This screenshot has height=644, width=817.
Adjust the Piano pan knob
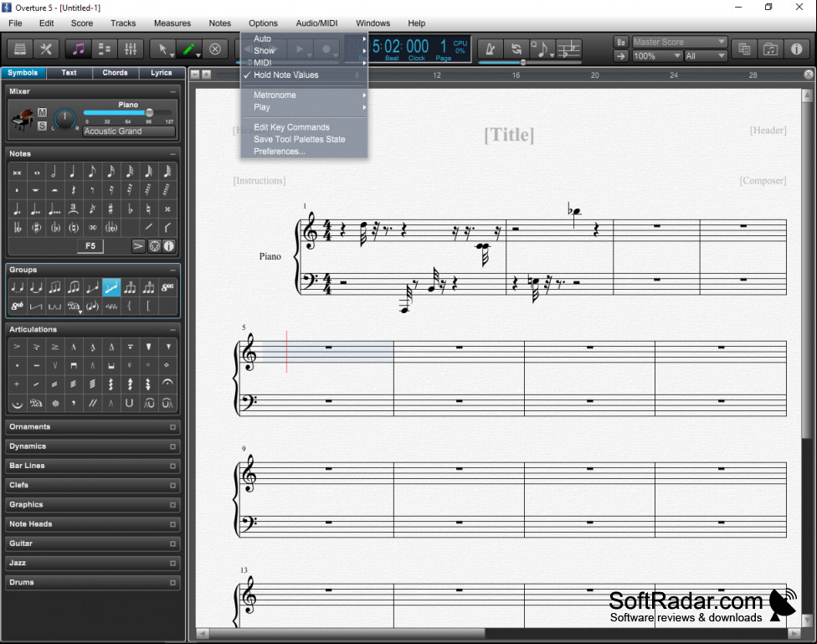64,118
